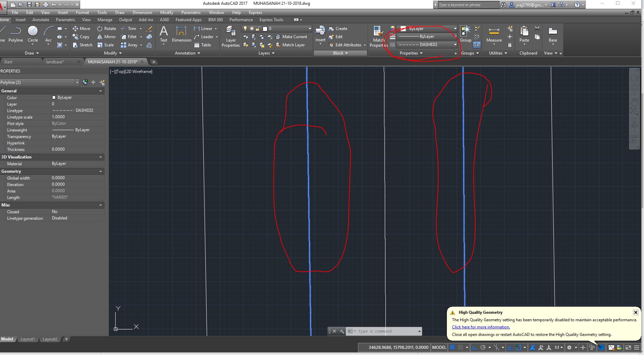This screenshot has height=355, width=644.
Task: Open Layer Properties manager
Action: (231, 36)
